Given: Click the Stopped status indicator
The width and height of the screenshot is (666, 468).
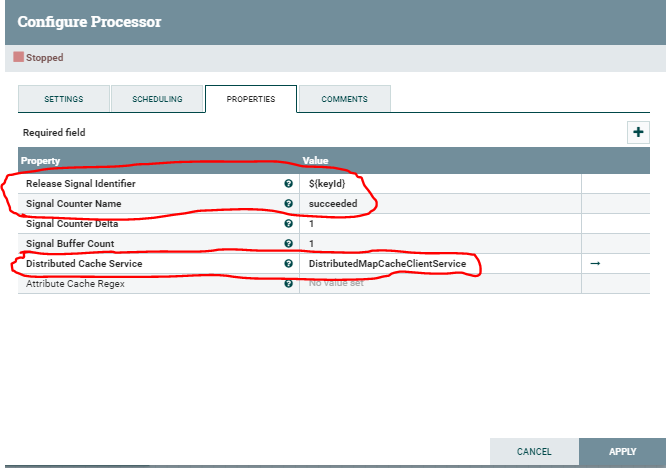Looking at the screenshot, I should [38, 57].
